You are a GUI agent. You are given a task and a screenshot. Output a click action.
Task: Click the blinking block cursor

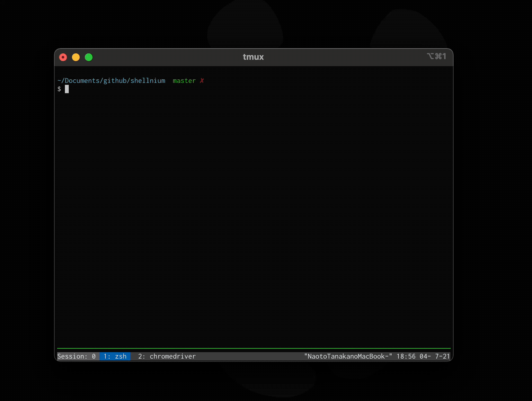[67, 89]
